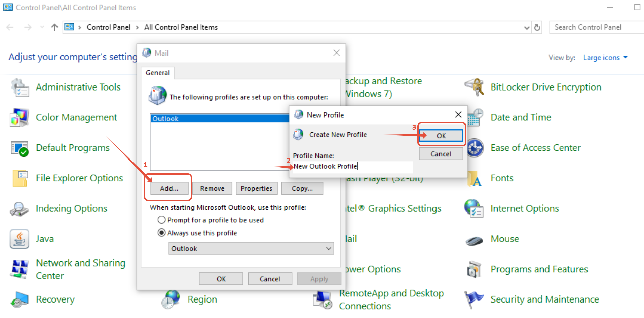This screenshot has height=318, width=644.
Task: Click the Remove profile button
Action: pyautogui.click(x=212, y=189)
